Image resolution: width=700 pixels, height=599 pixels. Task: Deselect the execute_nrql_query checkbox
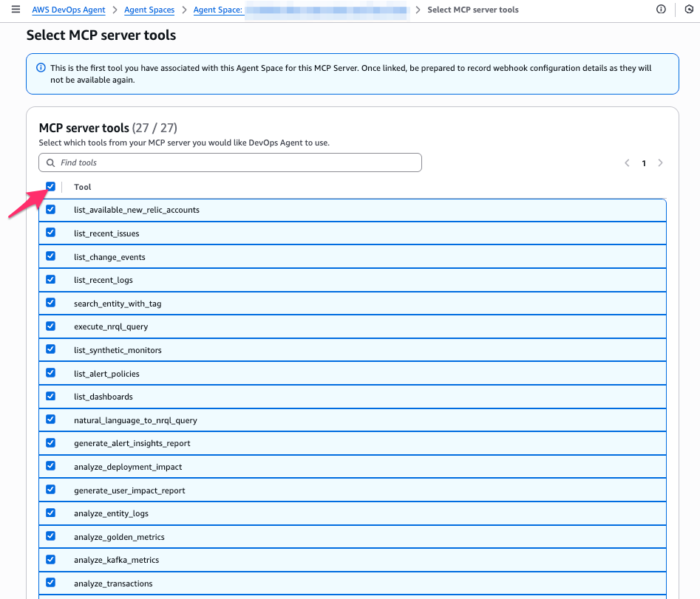[x=50, y=326]
